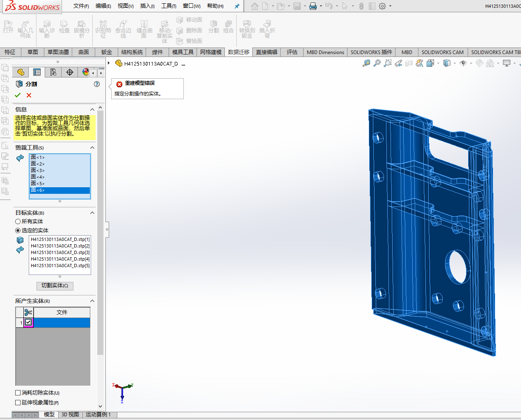
Task: Select the 所有实体 radio button
Action: tap(18, 221)
